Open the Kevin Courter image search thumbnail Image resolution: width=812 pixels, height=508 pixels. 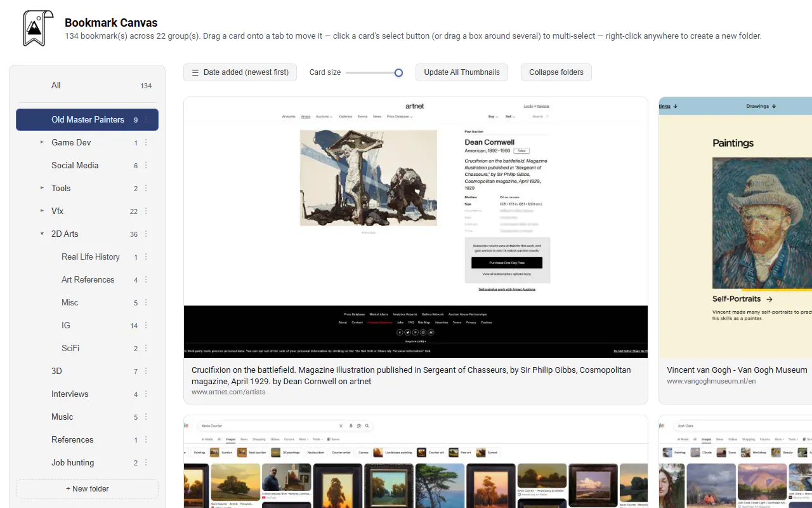coord(416,462)
